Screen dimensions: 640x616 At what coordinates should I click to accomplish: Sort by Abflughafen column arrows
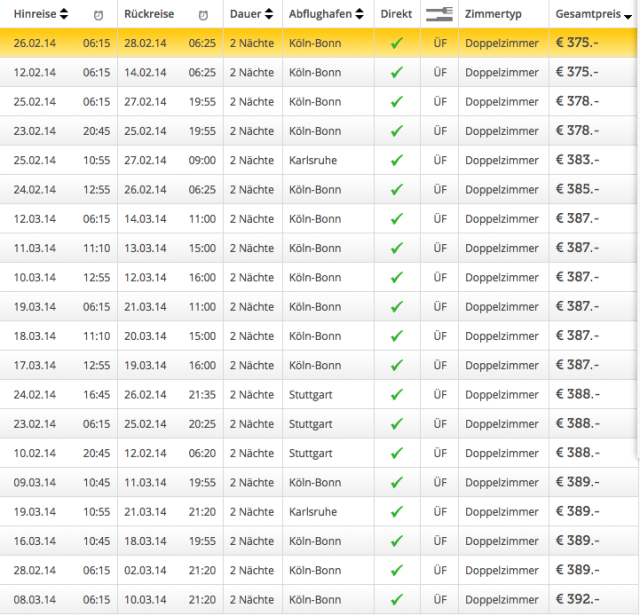pyautogui.click(x=359, y=14)
